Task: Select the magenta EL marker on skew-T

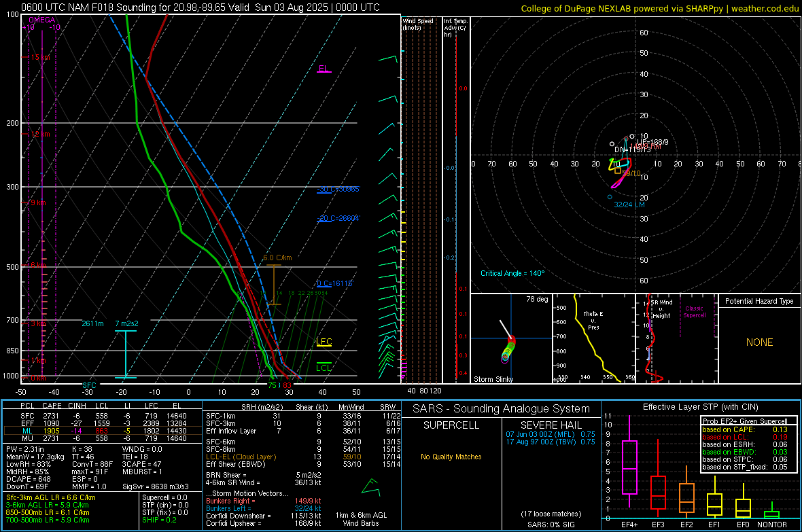Action: pos(324,69)
